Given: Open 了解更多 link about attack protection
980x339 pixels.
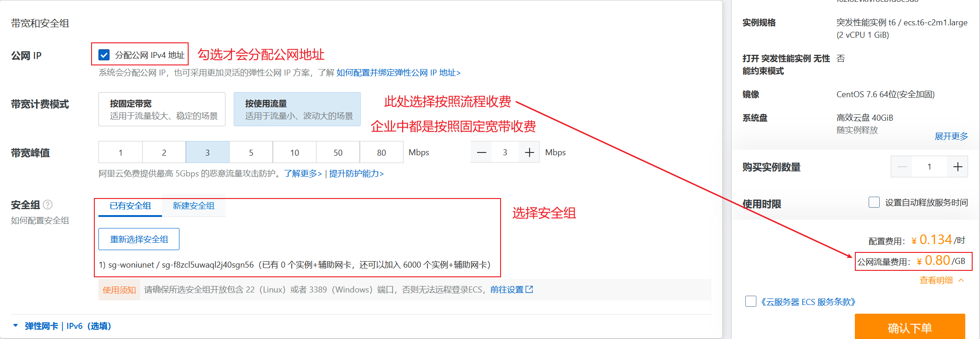Looking at the screenshot, I should click(x=303, y=174).
